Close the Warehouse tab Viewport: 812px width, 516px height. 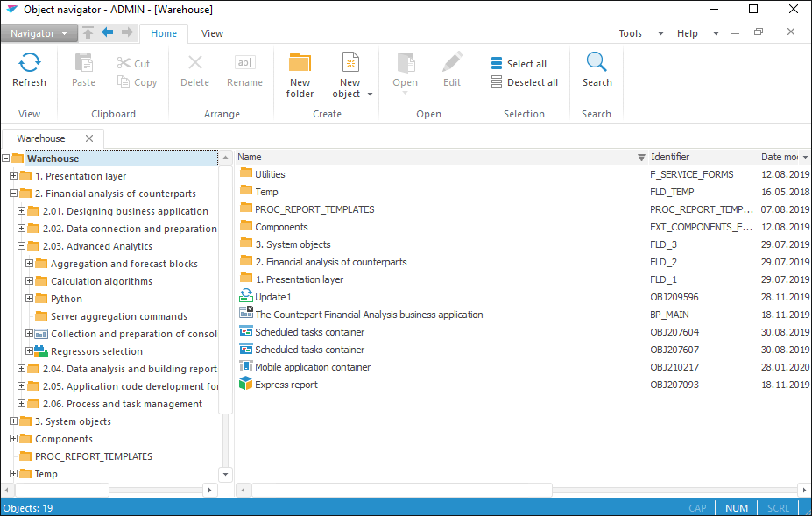pos(89,138)
